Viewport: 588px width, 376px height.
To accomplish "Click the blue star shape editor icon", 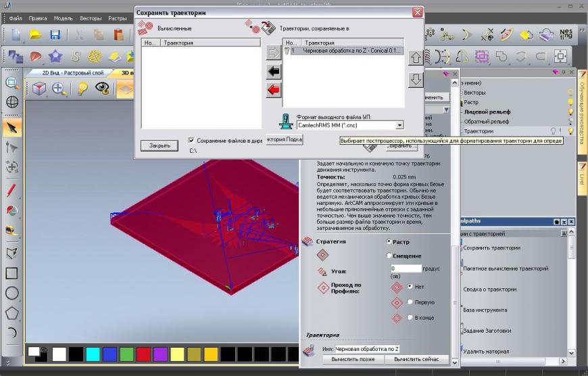I will pos(55,57).
